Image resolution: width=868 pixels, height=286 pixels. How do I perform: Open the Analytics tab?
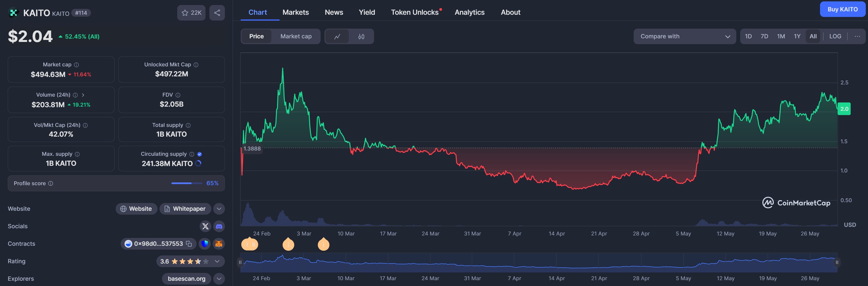coord(469,12)
